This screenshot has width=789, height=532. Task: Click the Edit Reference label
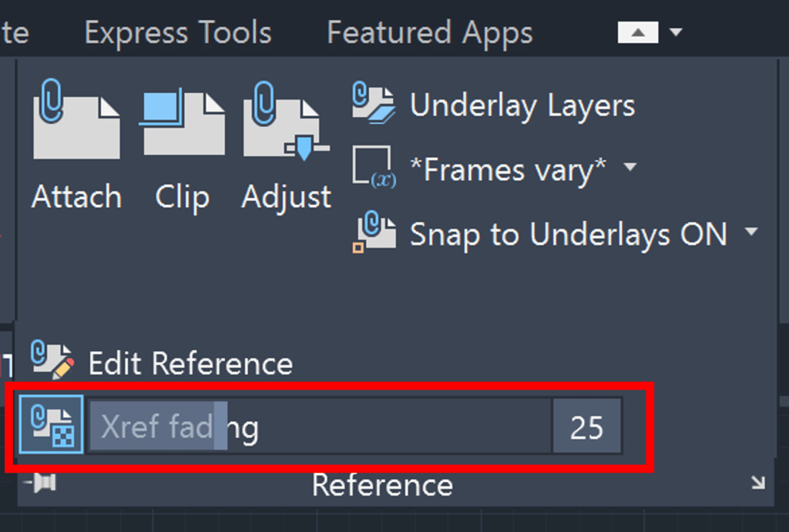[190, 363]
